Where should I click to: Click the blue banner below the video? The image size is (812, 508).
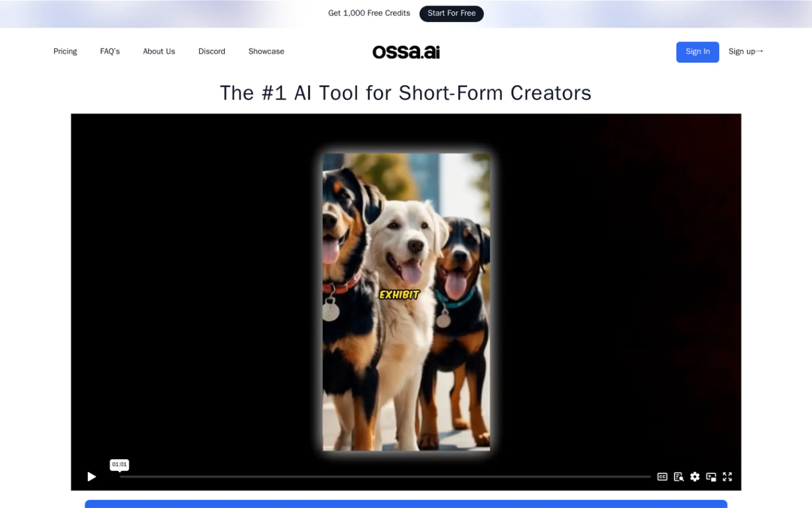406,504
